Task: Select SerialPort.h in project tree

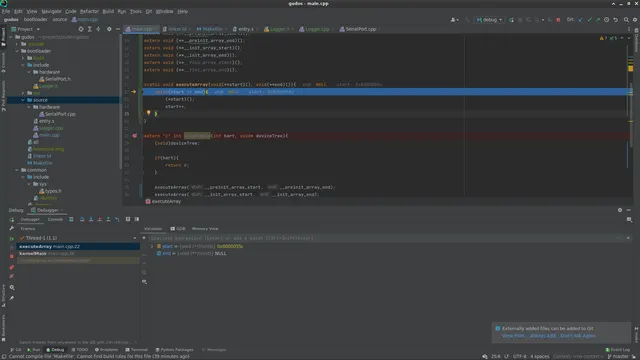Action: pos(55,79)
